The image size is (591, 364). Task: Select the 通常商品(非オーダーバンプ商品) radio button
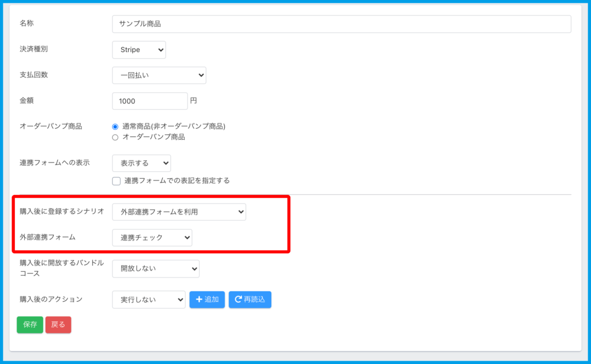pos(115,126)
